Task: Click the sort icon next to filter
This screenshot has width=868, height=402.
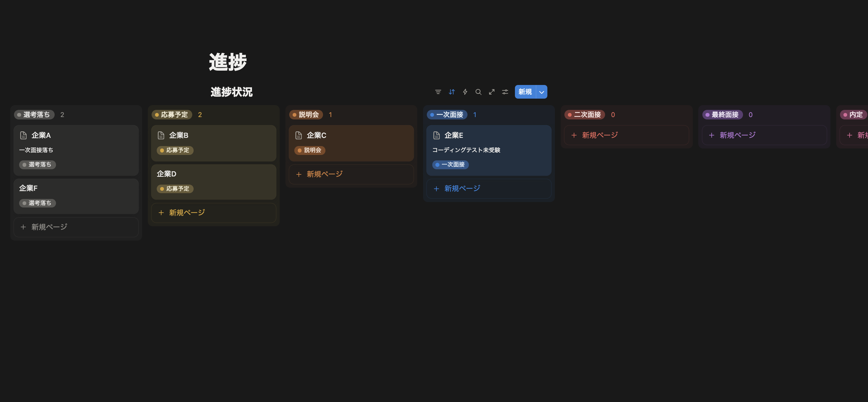Action: 451,92
